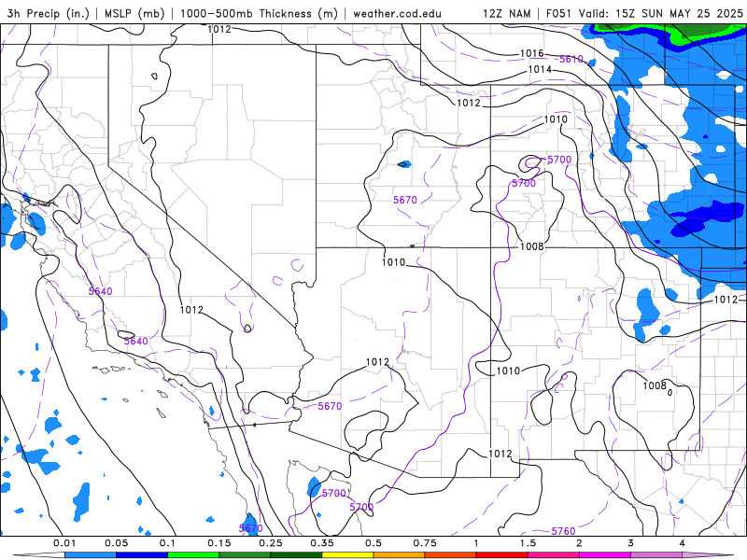Click the purple 5760 thickness label

pos(564,531)
